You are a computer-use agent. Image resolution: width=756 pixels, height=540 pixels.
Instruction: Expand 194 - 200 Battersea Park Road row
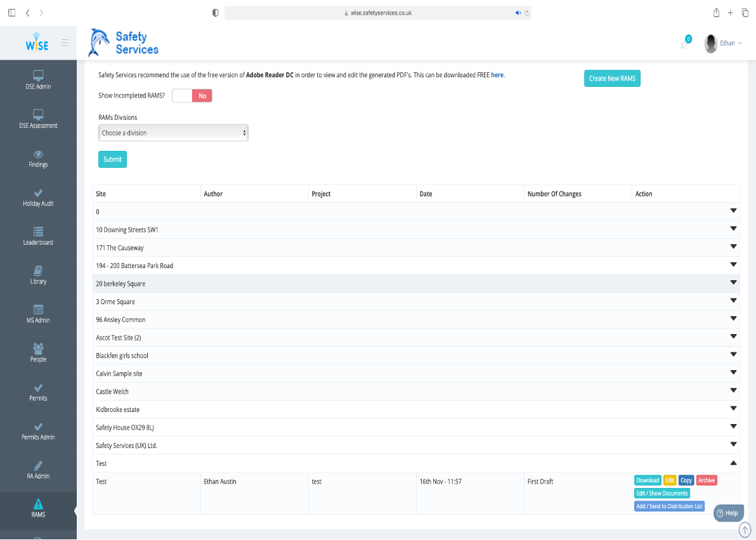(733, 264)
